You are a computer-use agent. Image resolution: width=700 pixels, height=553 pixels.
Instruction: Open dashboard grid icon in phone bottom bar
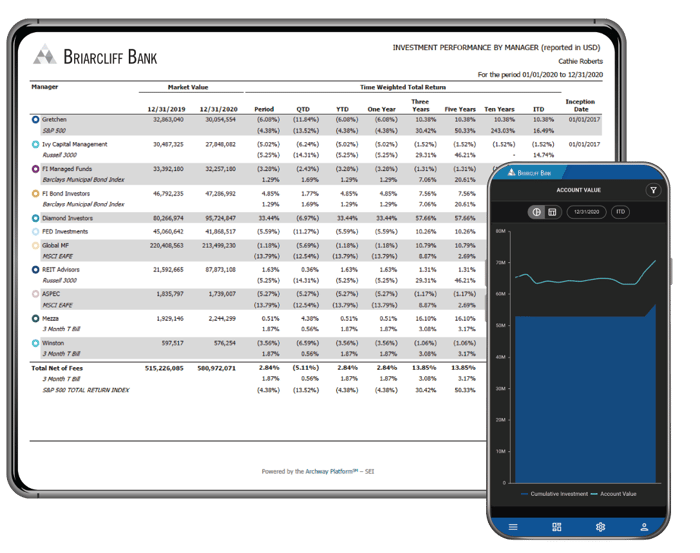(557, 527)
